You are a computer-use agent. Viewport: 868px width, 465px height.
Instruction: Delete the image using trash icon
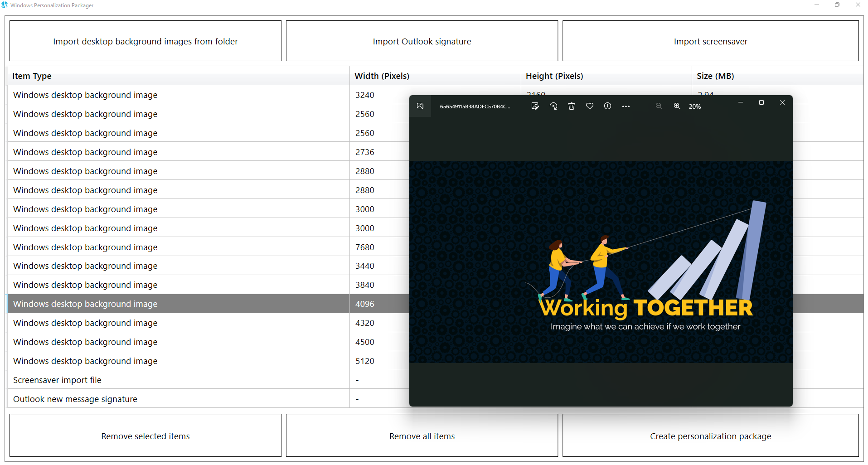pyautogui.click(x=572, y=106)
